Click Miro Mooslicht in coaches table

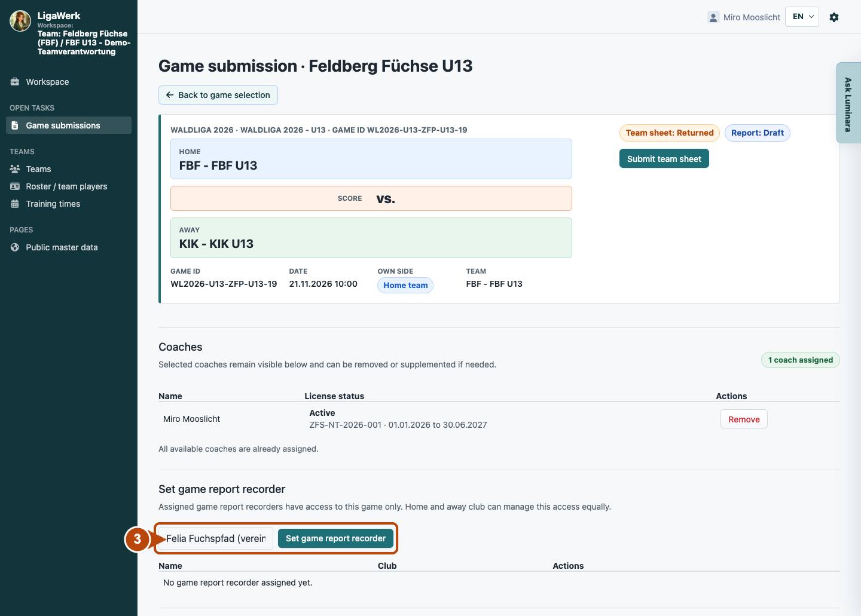coord(192,419)
